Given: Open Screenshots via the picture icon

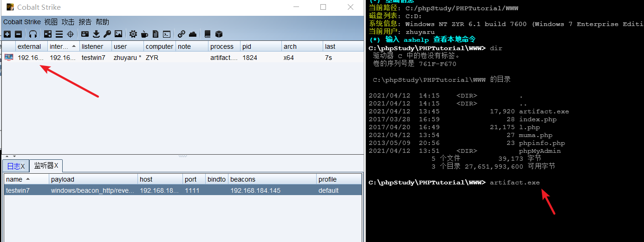Looking at the screenshot, I should (x=118, y=34).
